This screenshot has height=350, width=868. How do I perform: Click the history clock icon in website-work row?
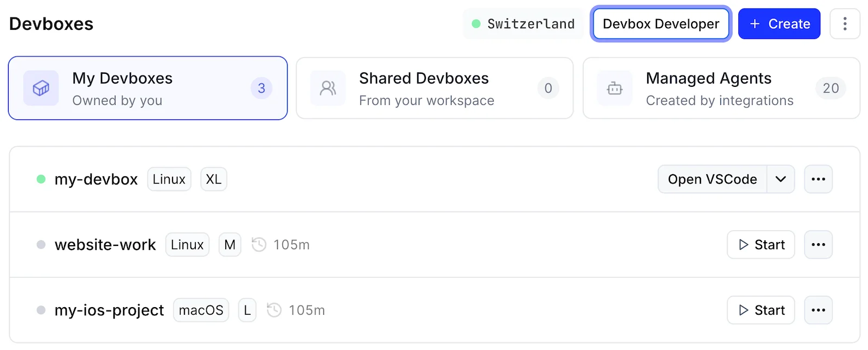click(x=259, y=245)
